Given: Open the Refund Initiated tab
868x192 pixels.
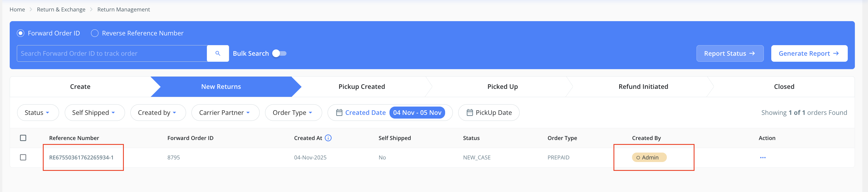Looking at the screenshot, I should [x=643, y=86].
